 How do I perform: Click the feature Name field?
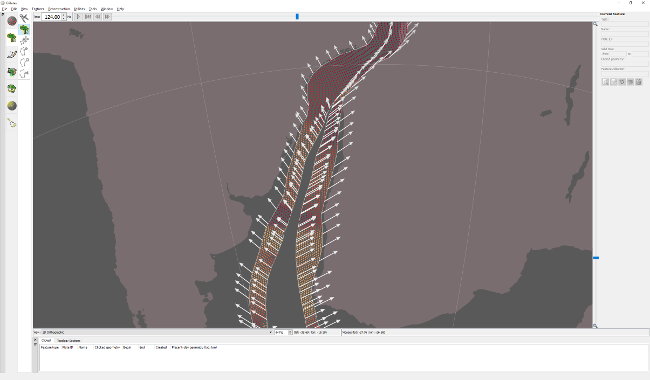tap(624, 34)
